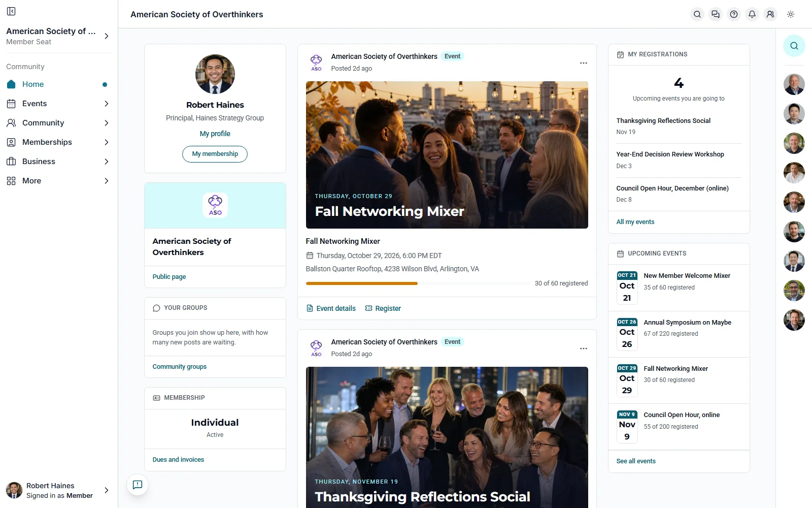Click the ASO logo in the organization card
Viewport: 812px width, 508px height.
(x=215, y=205)
